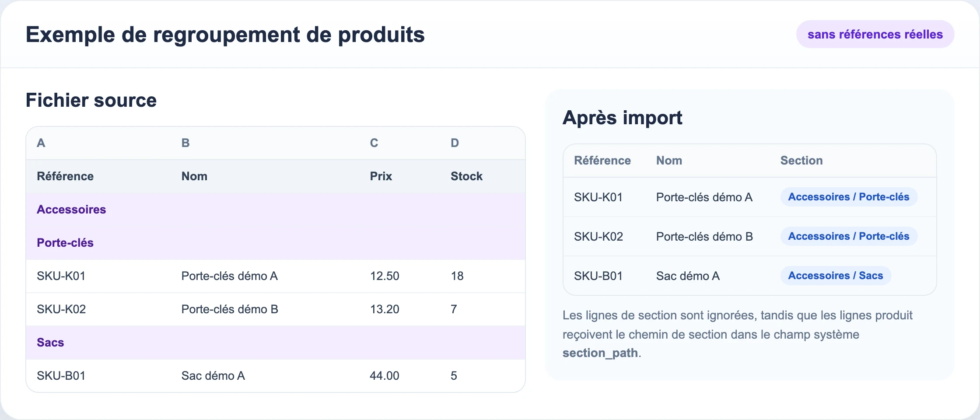Select column letter C in source table

tap(374, 143)
